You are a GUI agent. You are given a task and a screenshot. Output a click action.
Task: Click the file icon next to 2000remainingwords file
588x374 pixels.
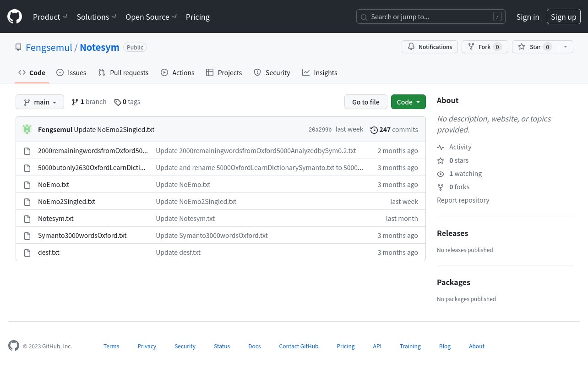27,151
